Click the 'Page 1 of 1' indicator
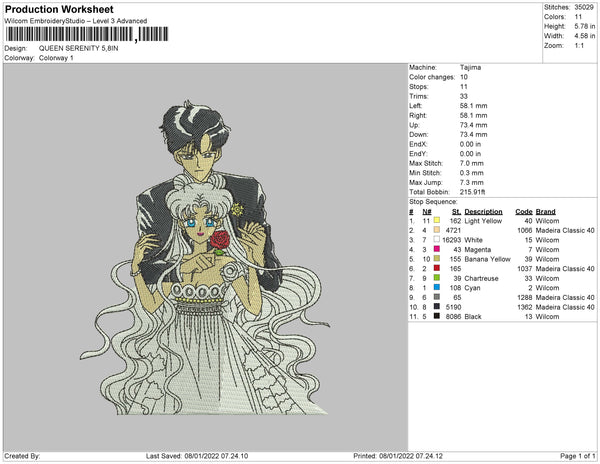600x464 pixels. click(x=578, y=456)
